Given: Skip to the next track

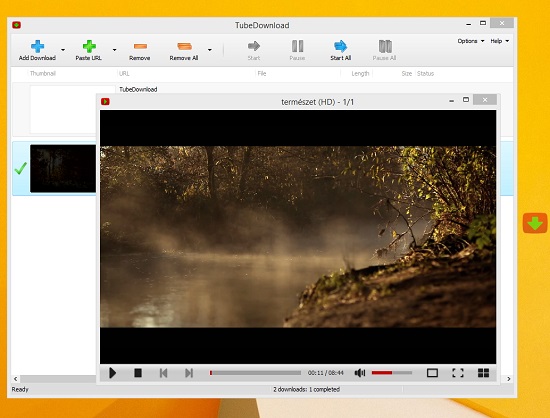Looking at the screenshot, I should pos(189,373).
